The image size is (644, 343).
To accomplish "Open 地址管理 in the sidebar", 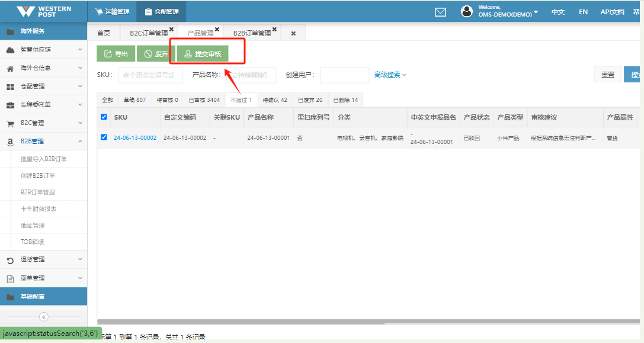I will [33, 226].
